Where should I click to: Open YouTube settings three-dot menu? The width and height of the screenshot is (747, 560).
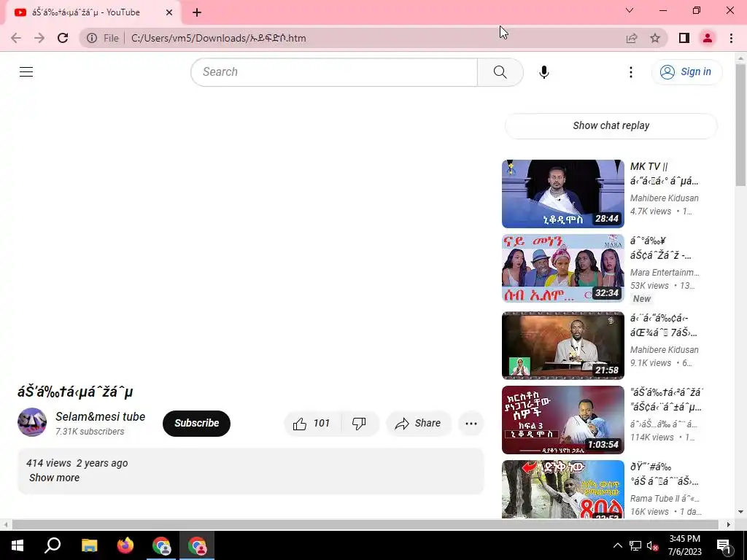pos(631,72)
